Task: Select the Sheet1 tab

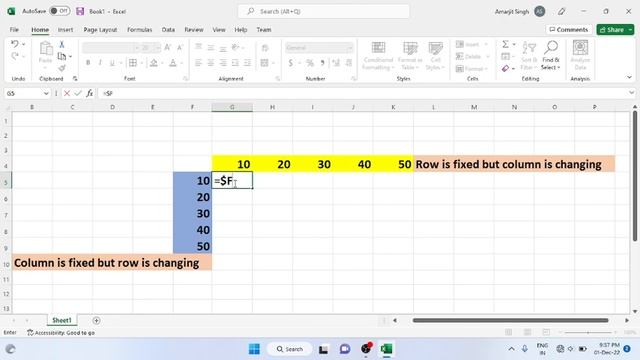Action: 62,320
